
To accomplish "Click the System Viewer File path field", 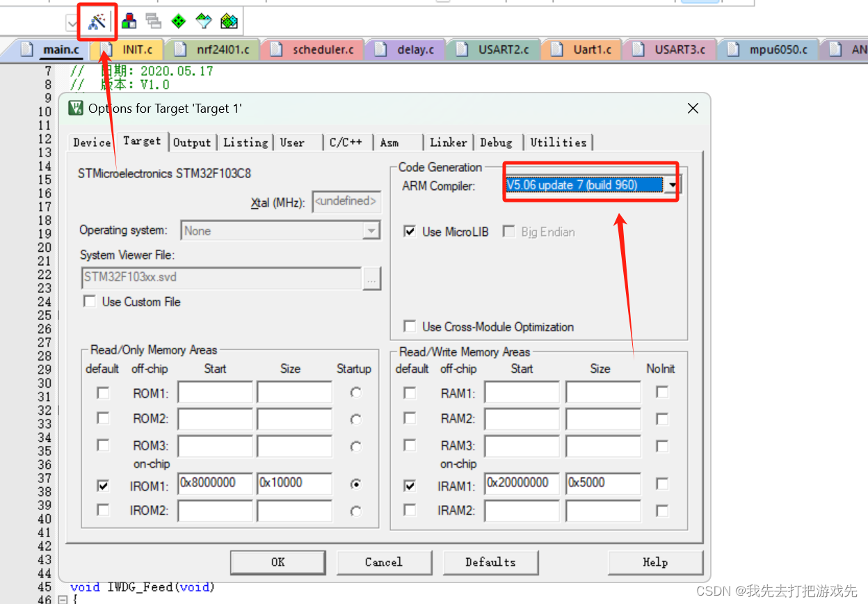I will [221, 278].
